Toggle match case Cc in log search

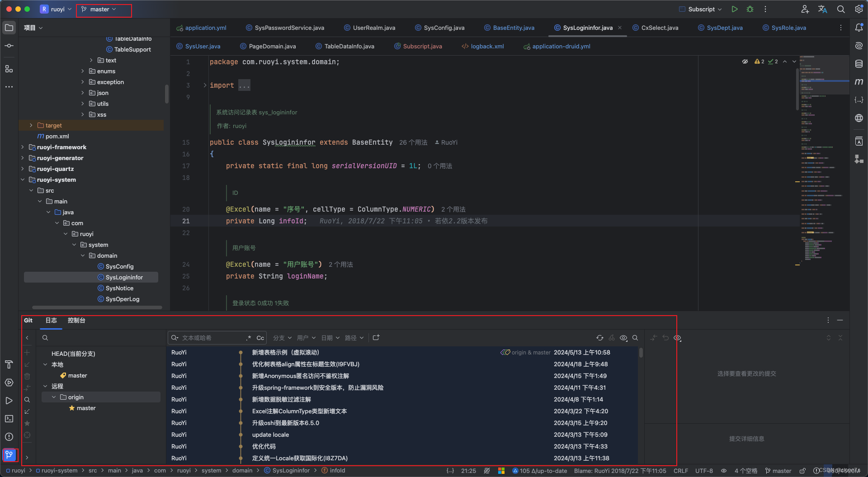tap(260, 338)
